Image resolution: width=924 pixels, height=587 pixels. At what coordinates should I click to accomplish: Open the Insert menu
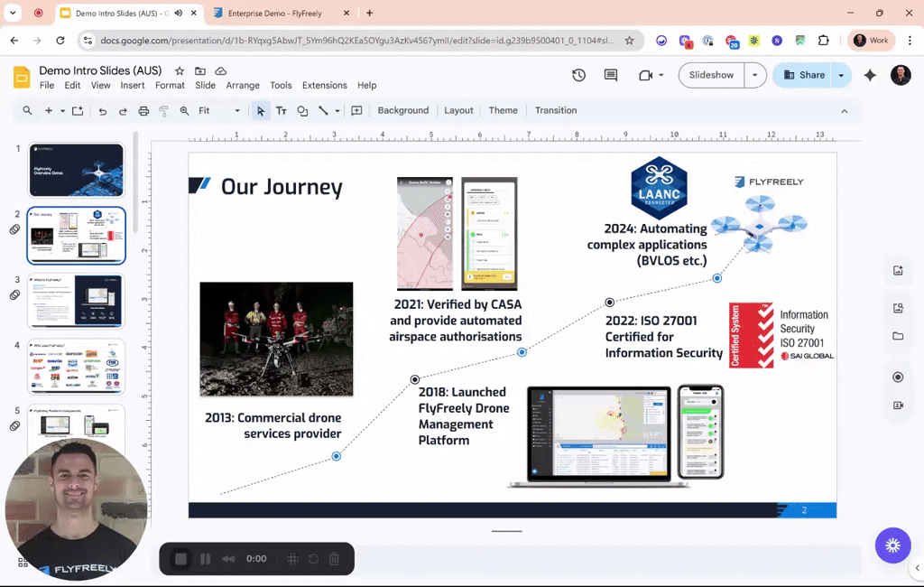[133, 85]
